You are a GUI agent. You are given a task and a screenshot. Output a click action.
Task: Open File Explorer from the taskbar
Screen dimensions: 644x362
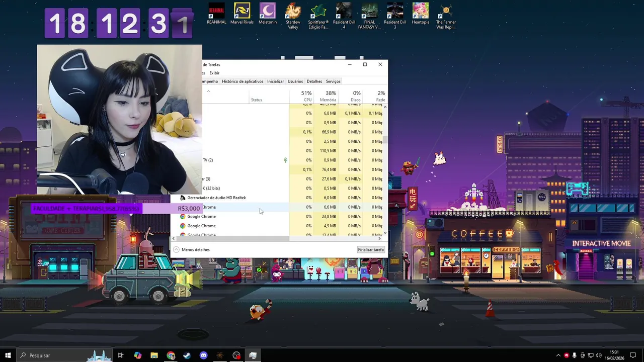click(154, 355)
